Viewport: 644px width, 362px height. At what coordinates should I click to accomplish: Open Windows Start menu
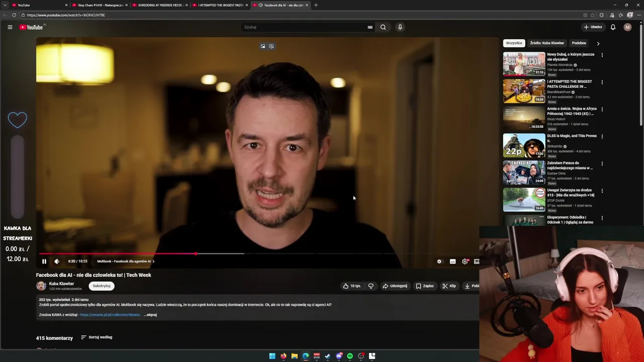(272, 356)
